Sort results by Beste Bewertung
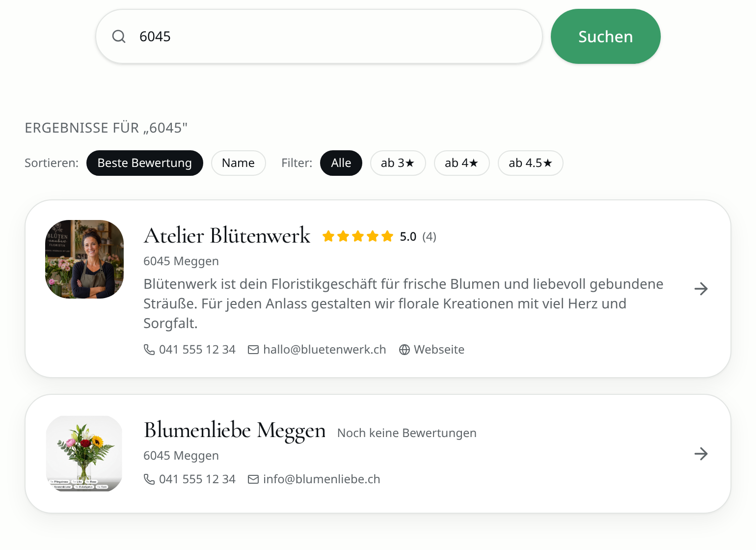The image size is (756, 550). pyautogui.click(x=145, y=163)
